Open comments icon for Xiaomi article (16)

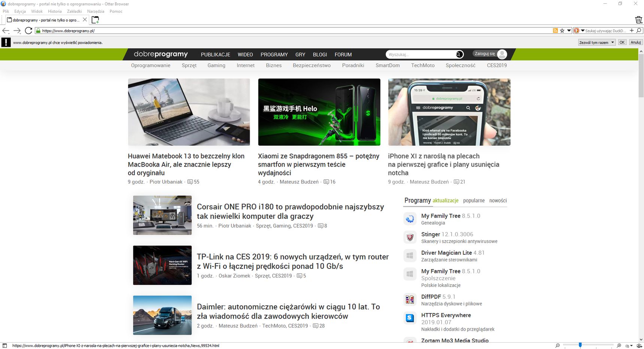pyautogui.click(x=326, y=182)
